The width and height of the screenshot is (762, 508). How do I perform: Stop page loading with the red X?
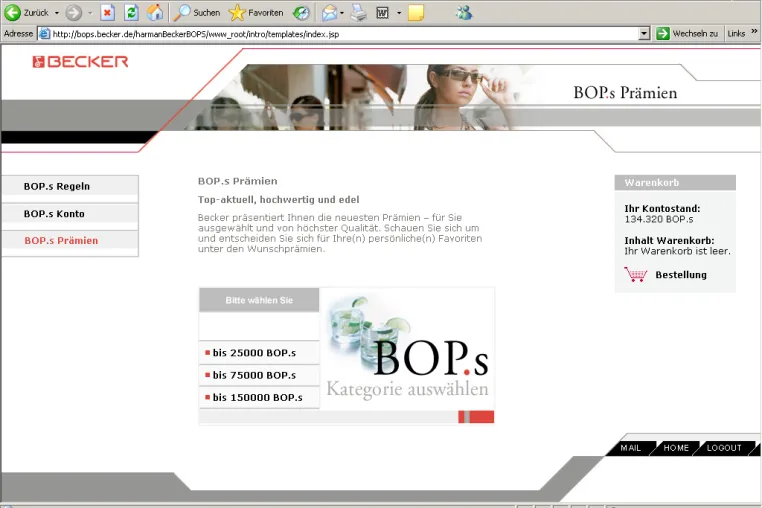pyautogui.click(x=108, y=13)
